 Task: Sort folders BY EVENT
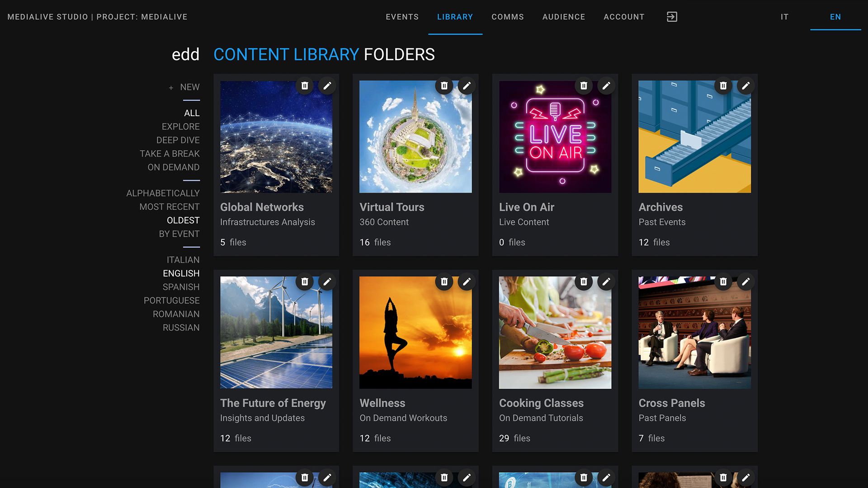(x=179, y=234)
